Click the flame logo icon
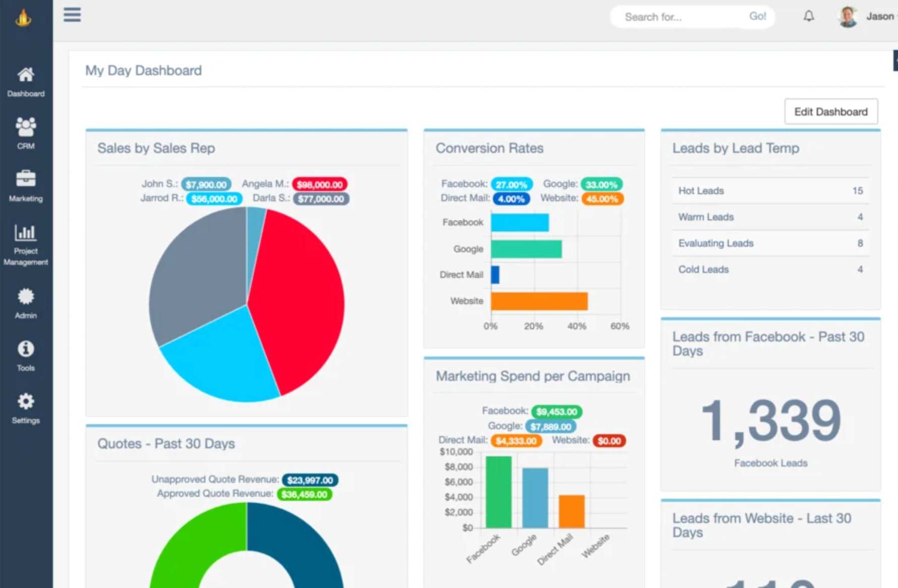898x588 pixels. tap(23, 18)
